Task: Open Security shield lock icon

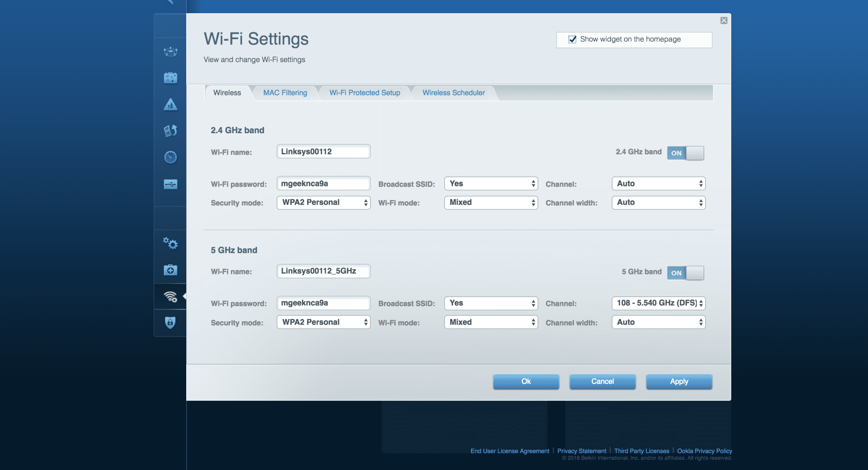Action: coord(170,322)
